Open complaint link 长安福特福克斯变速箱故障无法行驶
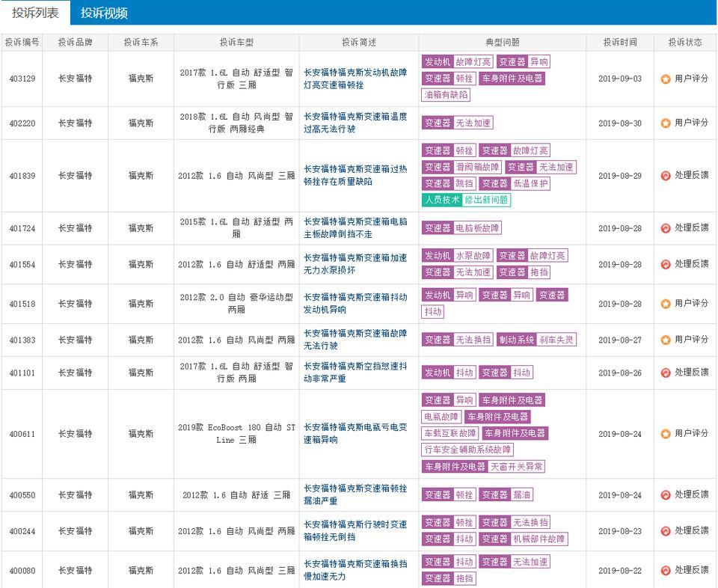This screenshot has width=718, height=588. click(x=355, y=340)
